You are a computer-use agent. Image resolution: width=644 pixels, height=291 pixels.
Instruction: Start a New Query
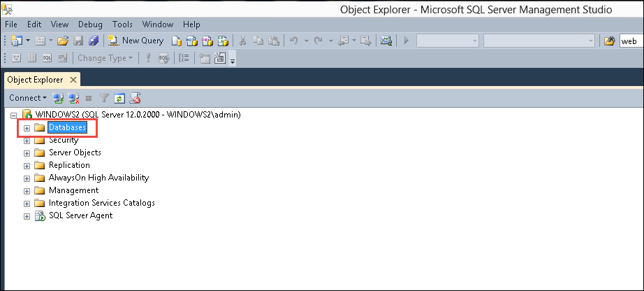point(136,41)
